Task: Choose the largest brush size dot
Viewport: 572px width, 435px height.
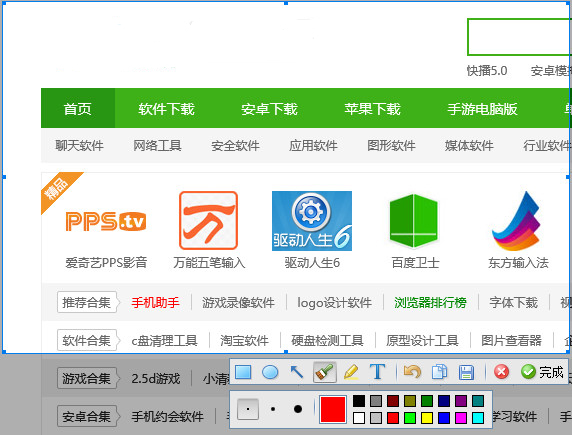Action: click(x=298, y=409)
